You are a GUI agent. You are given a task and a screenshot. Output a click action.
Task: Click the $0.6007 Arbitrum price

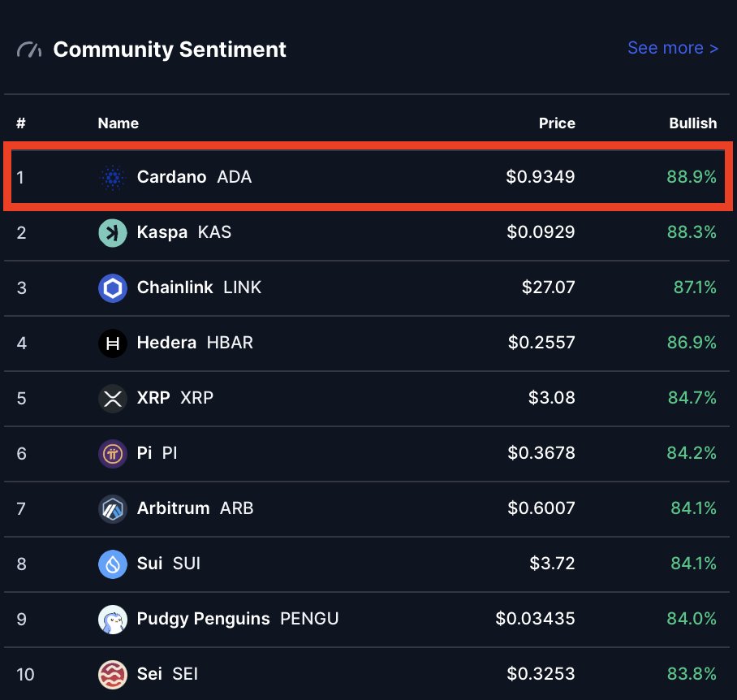click(x=541, y=508)
